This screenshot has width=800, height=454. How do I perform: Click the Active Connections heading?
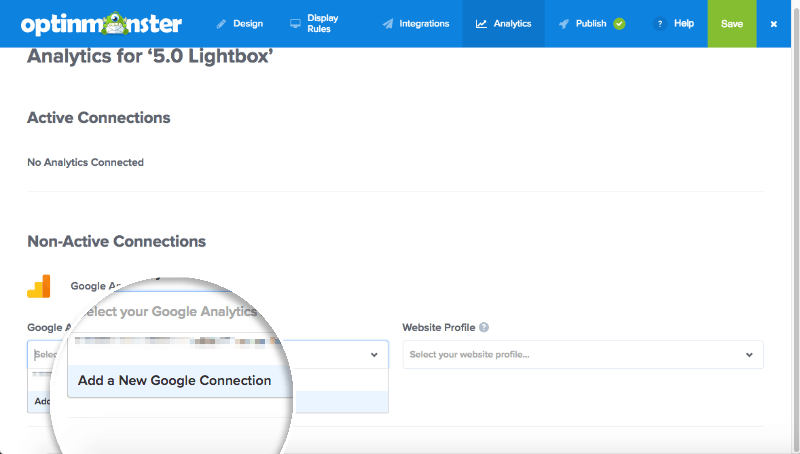[x=98, y=118]
